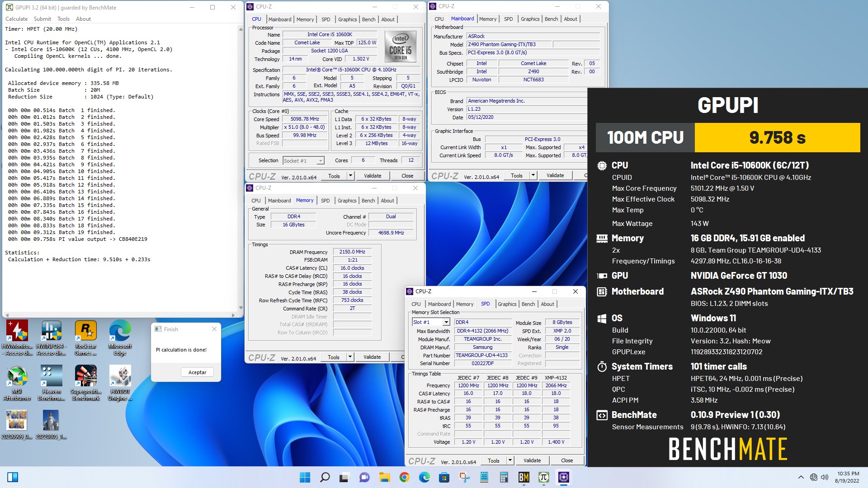This screenshot has width=868, height=488.
Task: Select the 20200909 image file on desktop
Action: click(17, 425)
